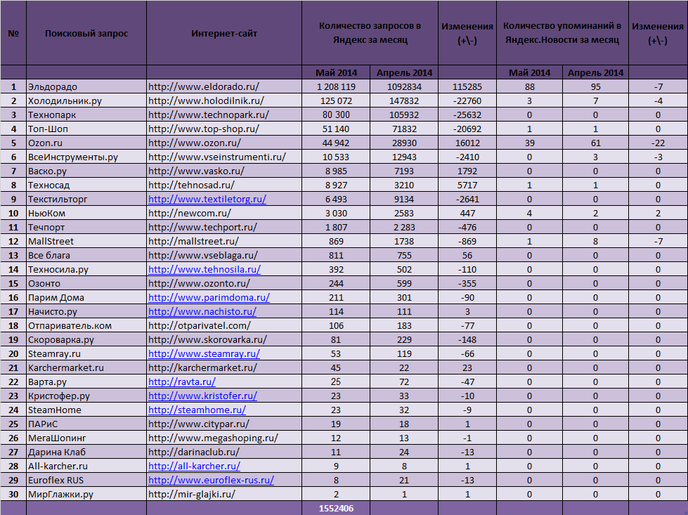Open the nachisto.ru hyperlink

[x=202, y=311]
